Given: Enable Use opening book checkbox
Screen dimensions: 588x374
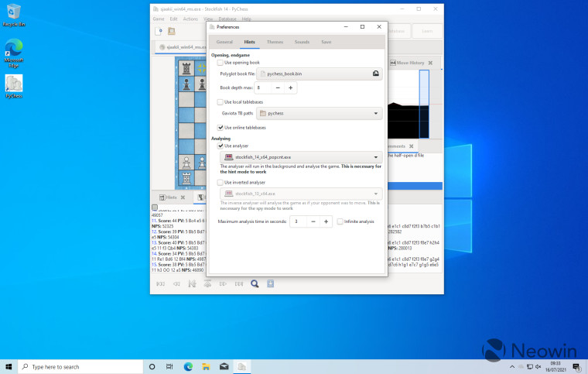Looking at the screenshot, I should point(220,63).
